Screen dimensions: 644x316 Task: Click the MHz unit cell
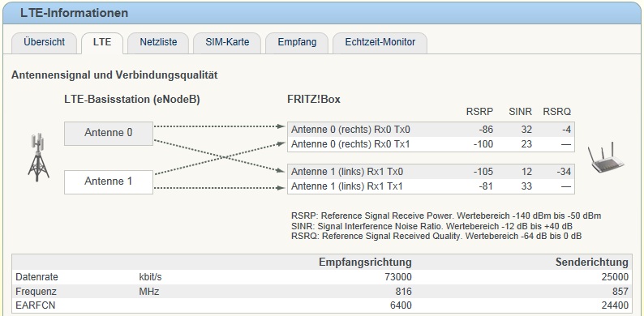point(148,292)
